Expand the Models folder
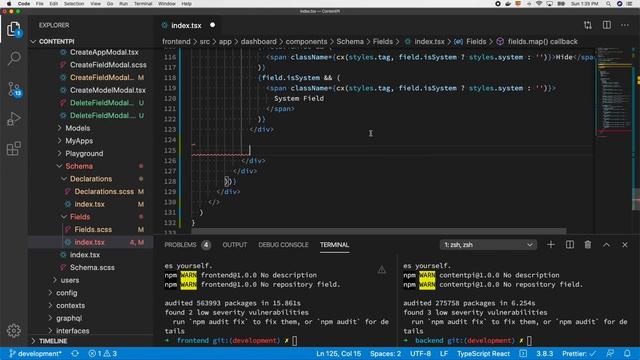Screen dimensions: 640x360 [78, 128]
